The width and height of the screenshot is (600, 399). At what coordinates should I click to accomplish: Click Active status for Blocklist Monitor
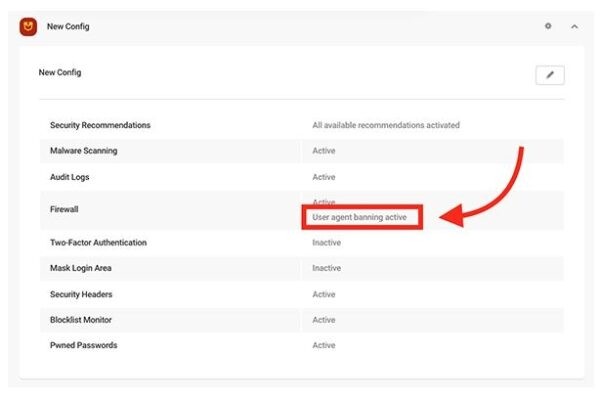[324, 320]
